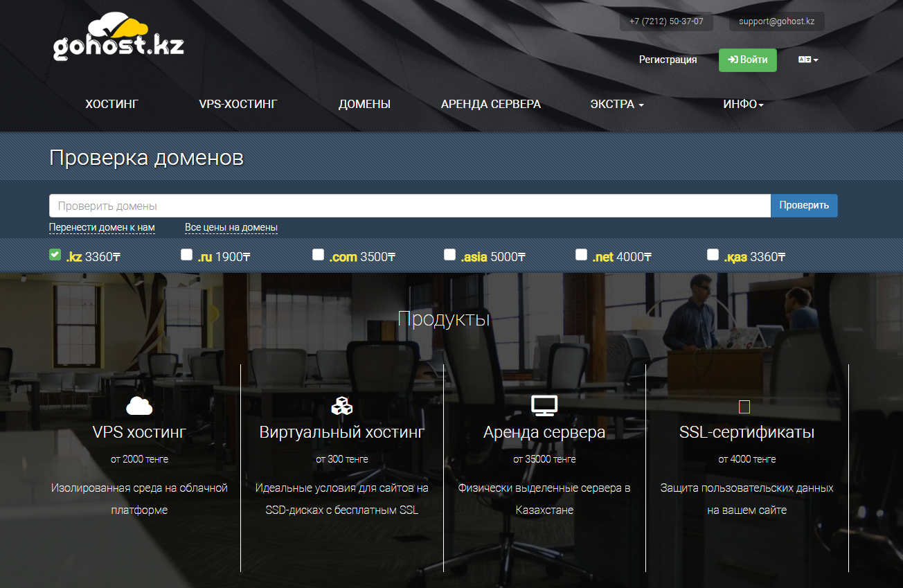Click the Проверить button
The image size is (903, 588).
click(804, 206)
